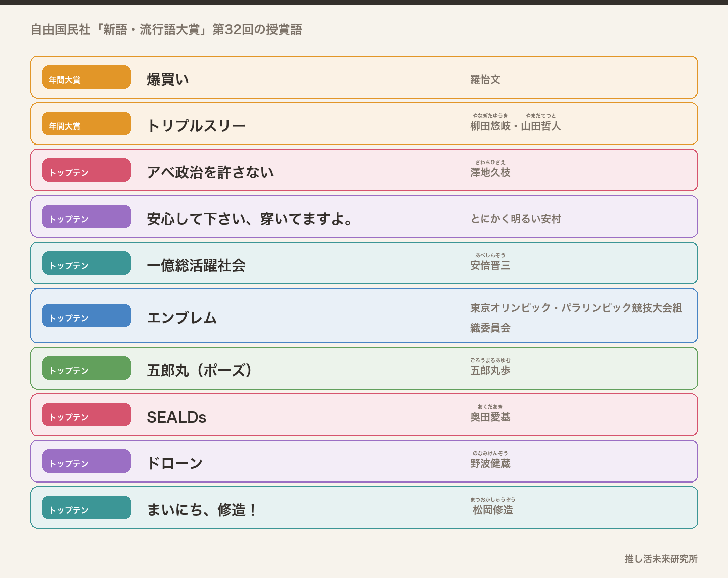The image size is (728, 578).
Task: Click the トップテン badge beside エンブレム
Action: (x=86, y=316)
